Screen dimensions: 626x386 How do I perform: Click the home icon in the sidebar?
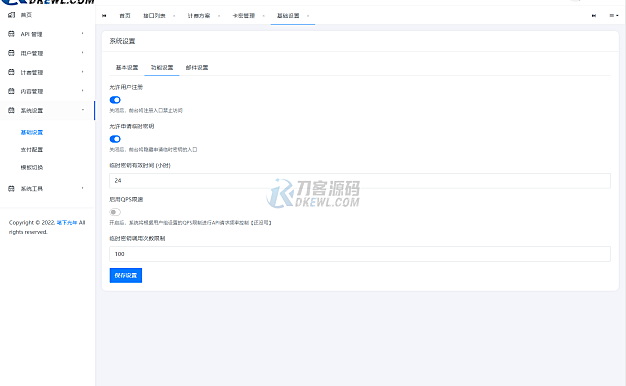click(x=11, y=15)
